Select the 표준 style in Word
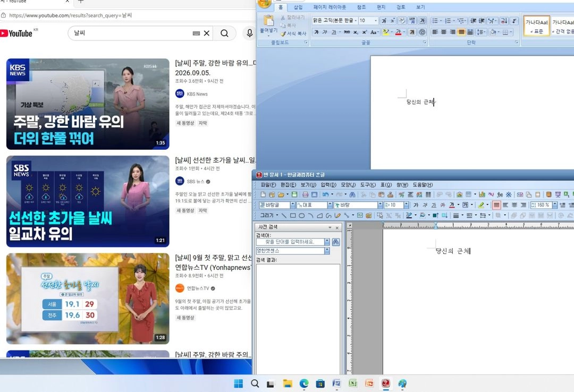Screen dimensions: 574x392 tap(536, 26)
